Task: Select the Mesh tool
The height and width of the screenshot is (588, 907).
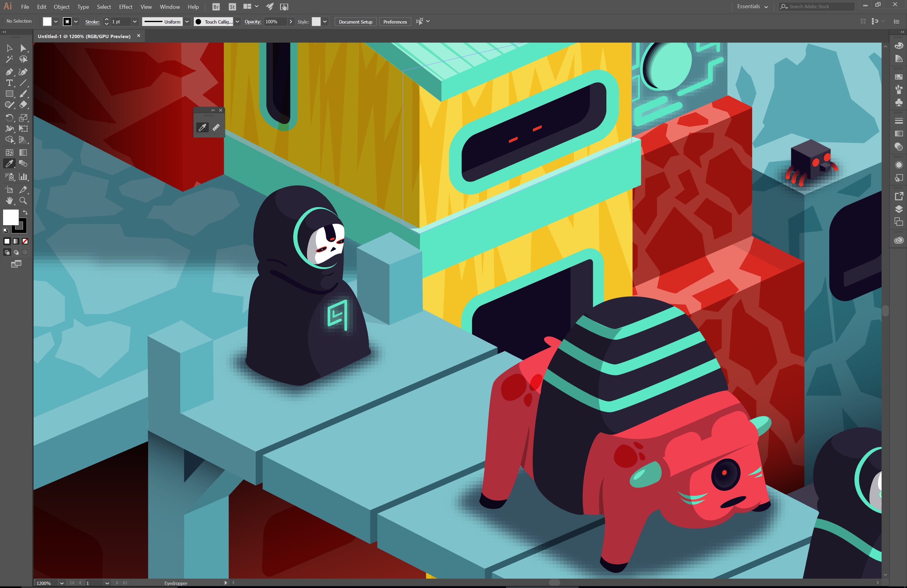Action: coord(9,153)
